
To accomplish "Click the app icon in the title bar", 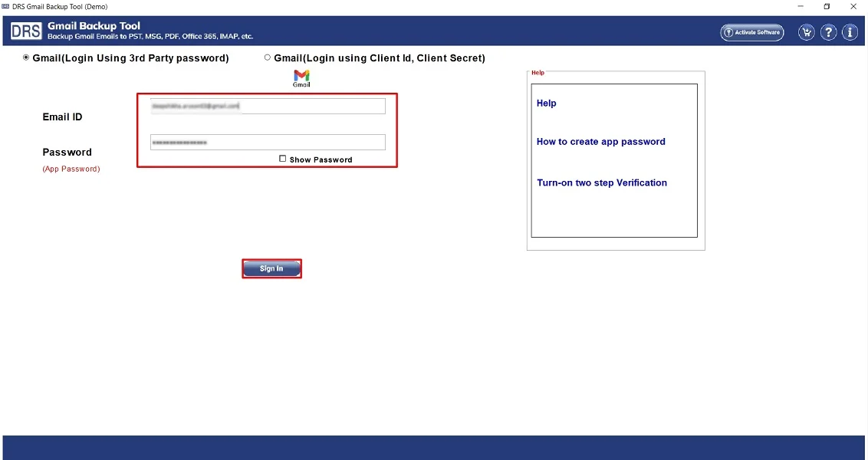I will [x=8, y=6].
